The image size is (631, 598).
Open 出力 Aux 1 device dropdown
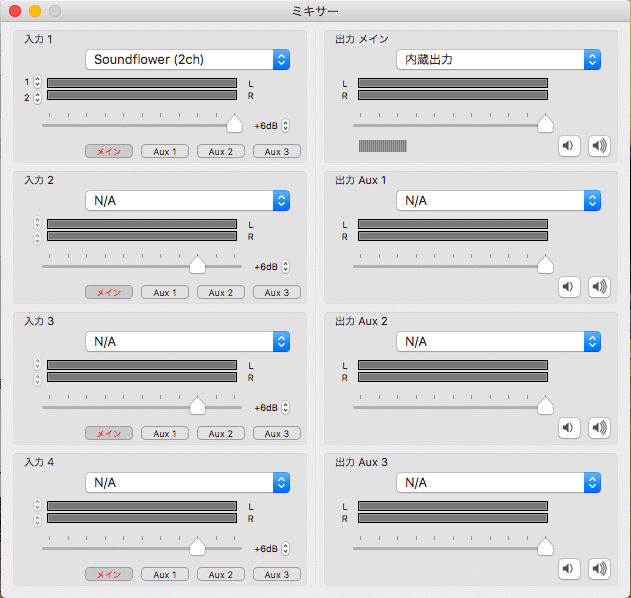499,200
